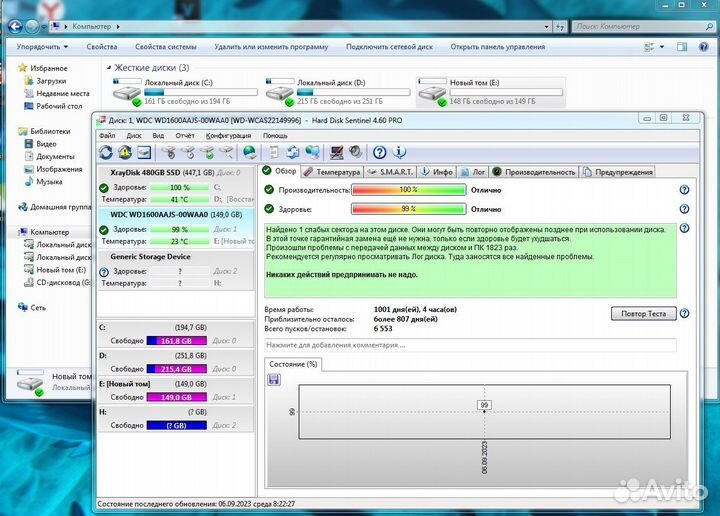Viewport: 720px width, 516px height.
Task: Switch to Предупреждения tab
Action: point(617,172)
